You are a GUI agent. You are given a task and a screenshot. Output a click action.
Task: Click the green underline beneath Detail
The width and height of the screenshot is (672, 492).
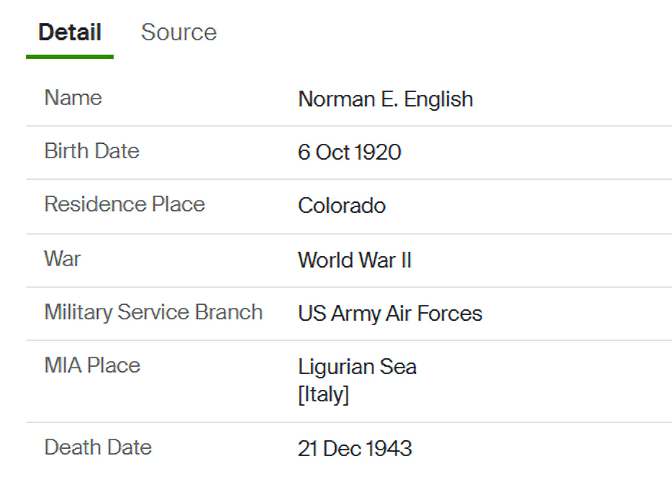[70, 56]
